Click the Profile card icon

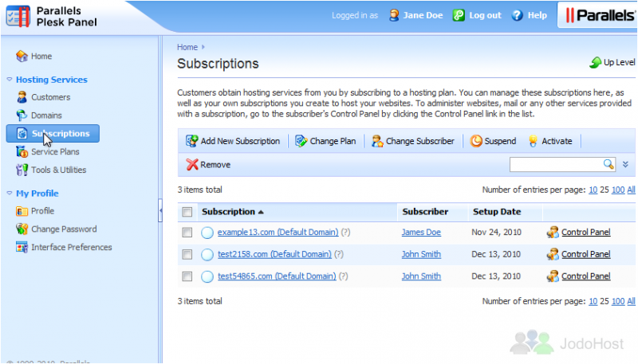tap(22, 211)
